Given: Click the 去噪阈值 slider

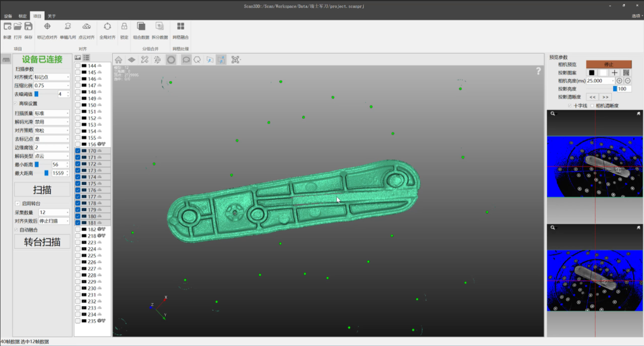Looking at the screenshot, I should click(x=44, y=94).
